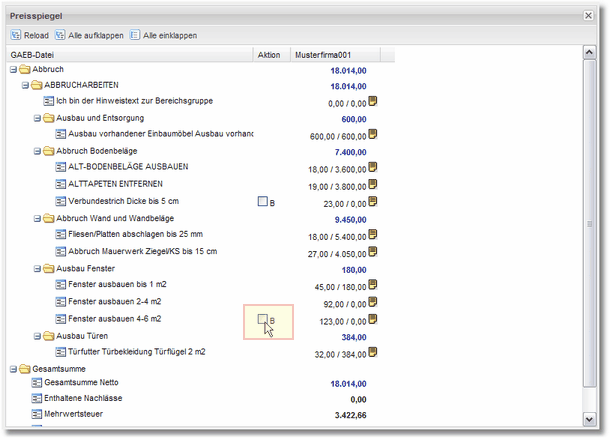Click the Alle einklappen icon
This screenshot has height=440, width=610.
tap(135, 35)
